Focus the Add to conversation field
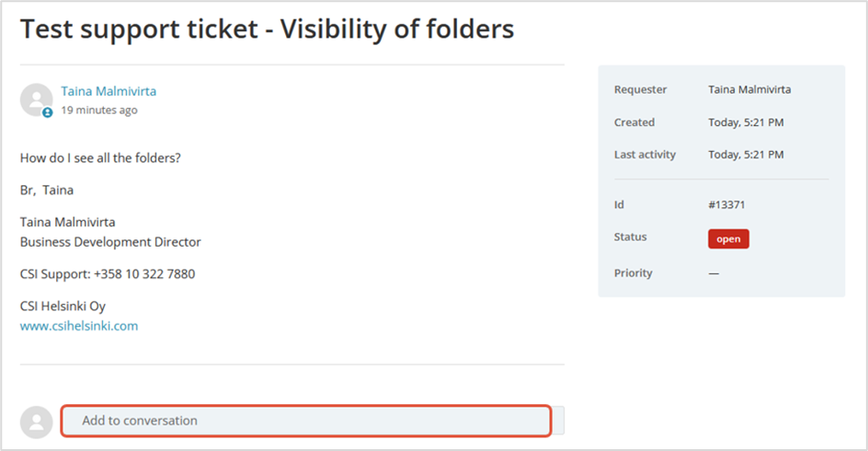The image size is (868, 451). (x=306, y=421)
